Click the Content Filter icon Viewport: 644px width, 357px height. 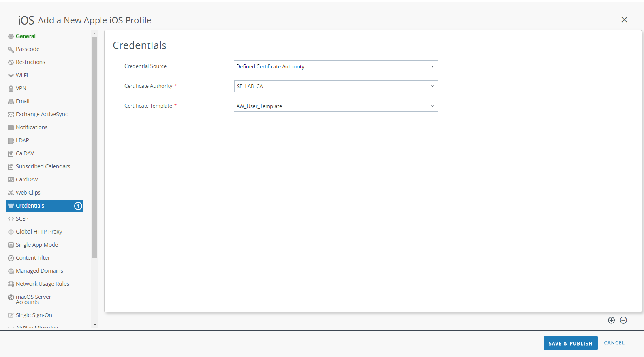(11, 258)
